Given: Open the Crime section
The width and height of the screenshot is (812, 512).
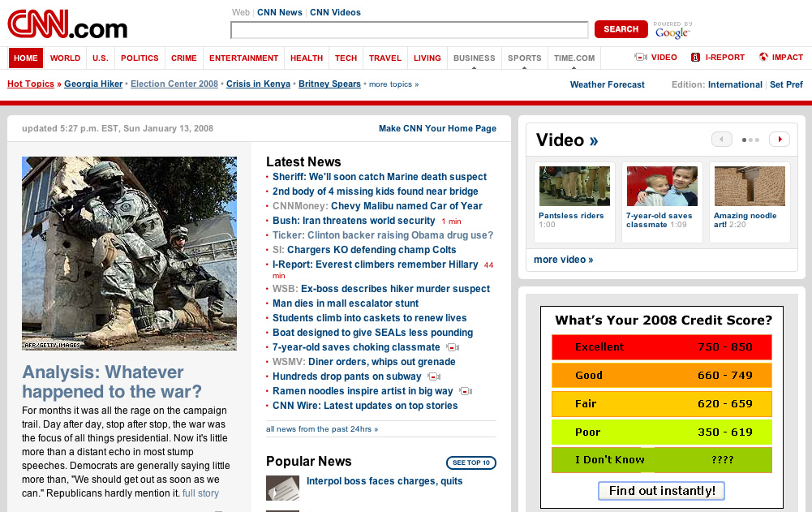Looking at the screenshot, I should (184, 58).
